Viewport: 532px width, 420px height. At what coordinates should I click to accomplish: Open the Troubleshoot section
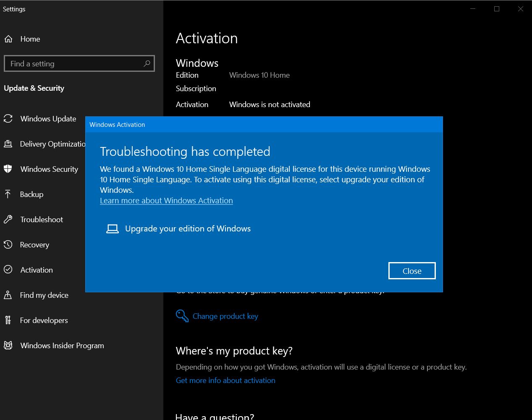(x=42, y=220)
